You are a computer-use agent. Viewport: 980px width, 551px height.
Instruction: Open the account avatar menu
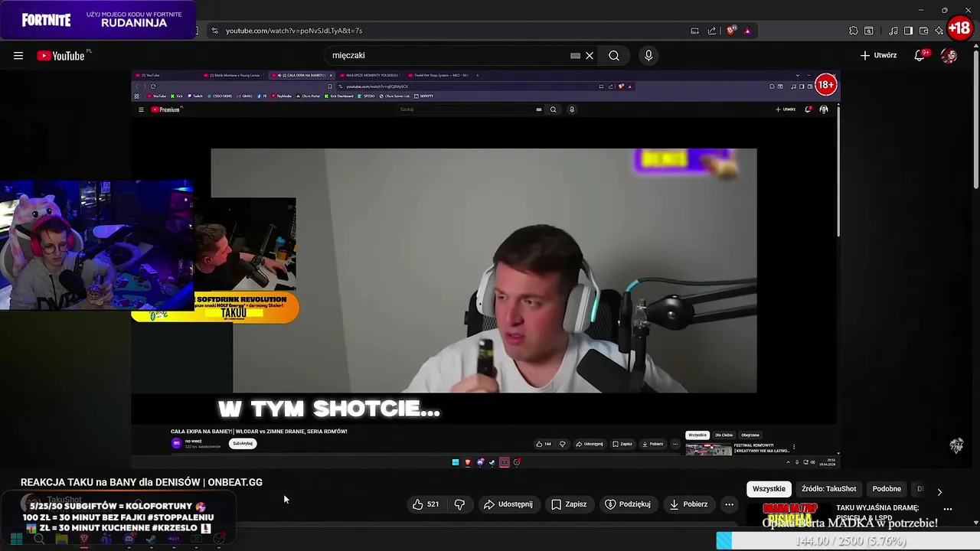(949, 55)
